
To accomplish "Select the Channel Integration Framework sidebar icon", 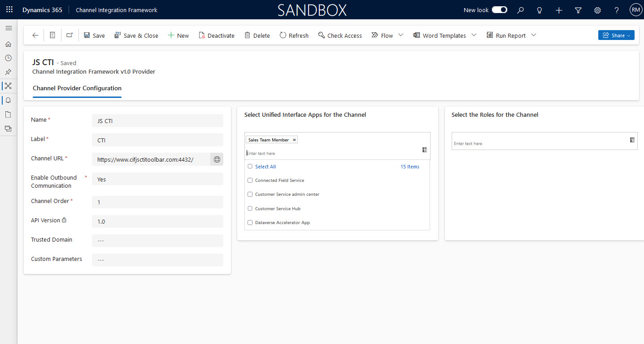I will (x=8, y=86).
